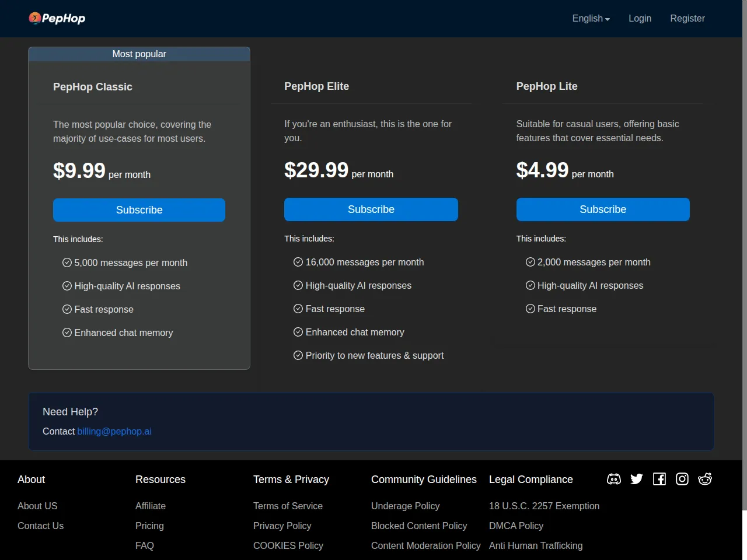View the DMCA Policy

pos(516,526)
